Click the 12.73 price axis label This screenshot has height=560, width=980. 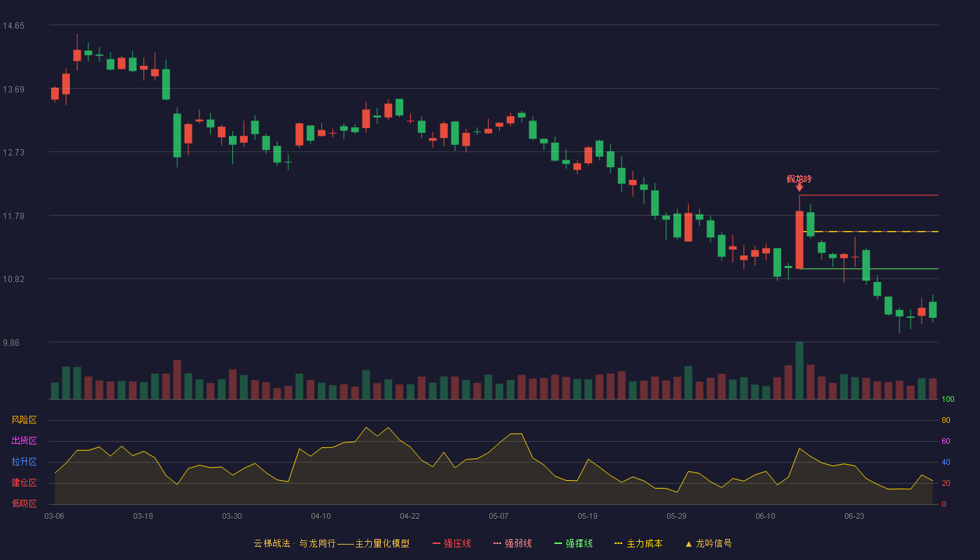click(13, 153)
